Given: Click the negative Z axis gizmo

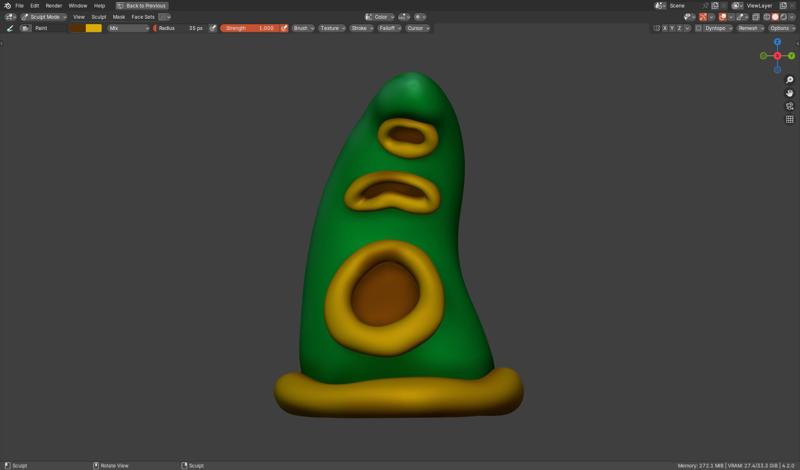Looking at the screenshot, I should click(x=777, y=69).
